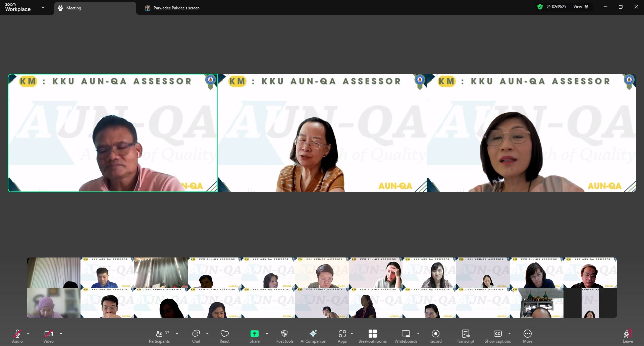
Task: Open the View layout options
Action: click(x=581, y=7)
